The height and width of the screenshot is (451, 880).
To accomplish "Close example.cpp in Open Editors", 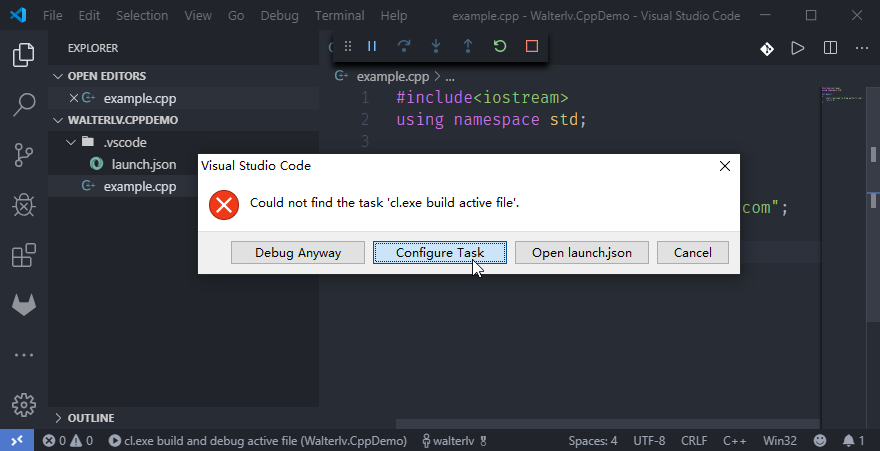I will tap(74, 98).
